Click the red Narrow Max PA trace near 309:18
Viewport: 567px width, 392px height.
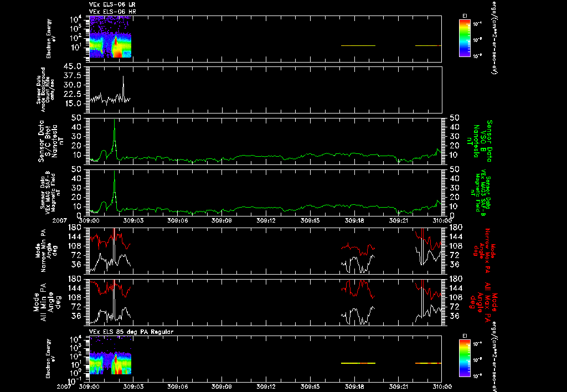click(358, 248)
